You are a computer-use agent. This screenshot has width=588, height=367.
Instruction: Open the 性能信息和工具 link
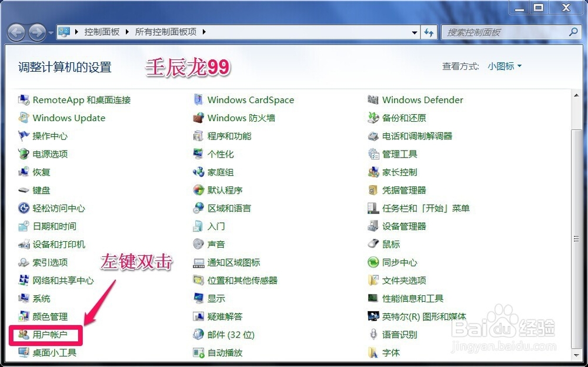413,298
